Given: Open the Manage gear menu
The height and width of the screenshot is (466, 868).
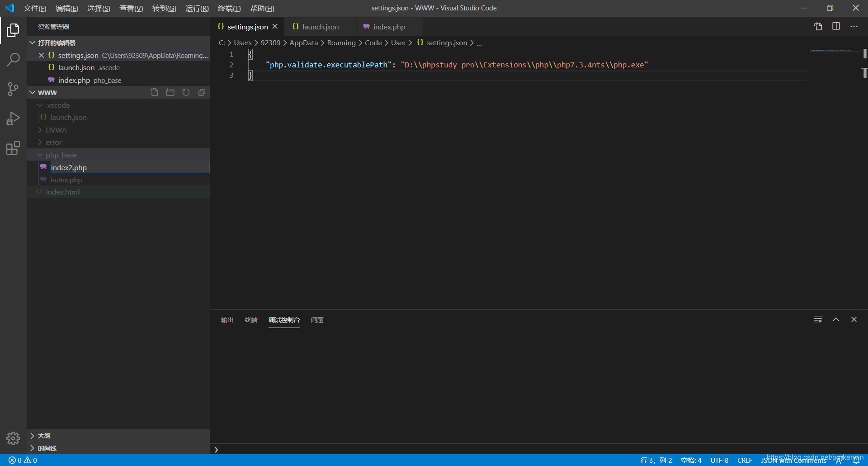Looking at the screenshot, I should click(x=13, y=438).
